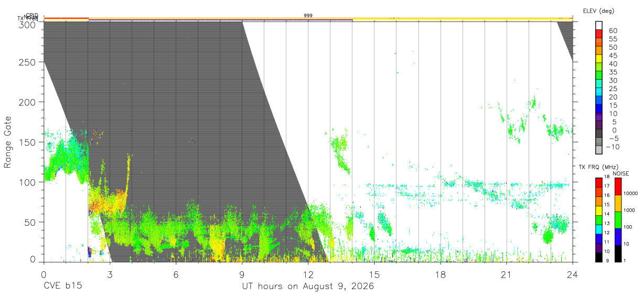
Task: Click the '1' label at the NOISE scale bottom
Action: [x=625, y=260]
